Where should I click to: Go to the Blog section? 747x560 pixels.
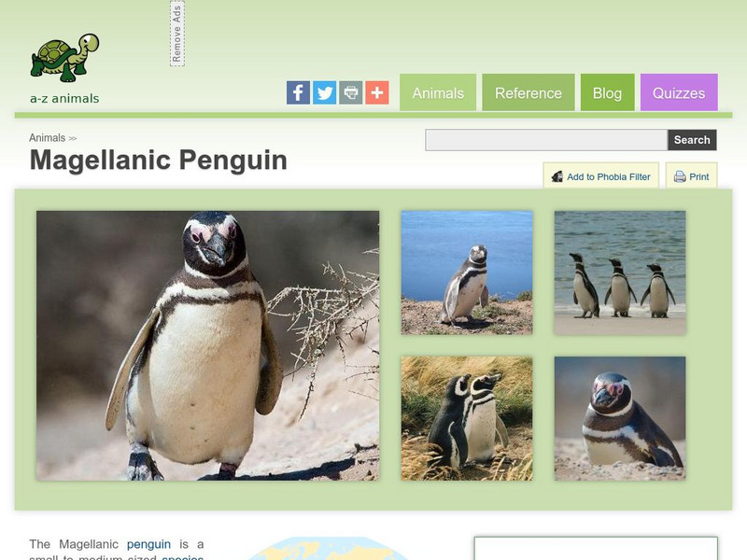pyautogui.click(x=607, y=92)
